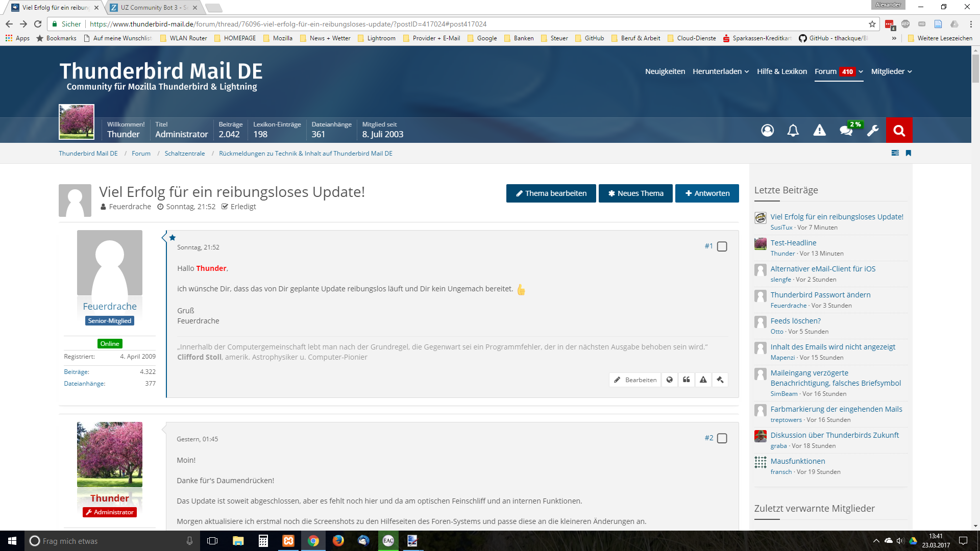Open the administration wrench icon
The image size is (980, 551).
pyautogui.click(x=873, y=131)
